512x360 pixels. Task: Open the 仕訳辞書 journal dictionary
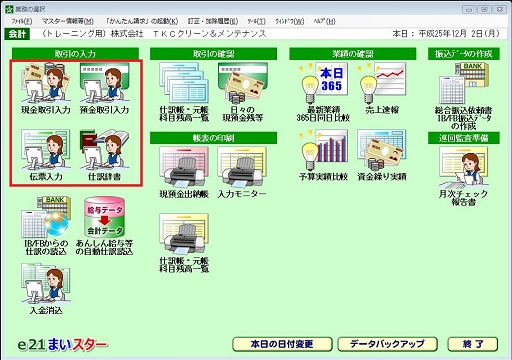point(104,155)
